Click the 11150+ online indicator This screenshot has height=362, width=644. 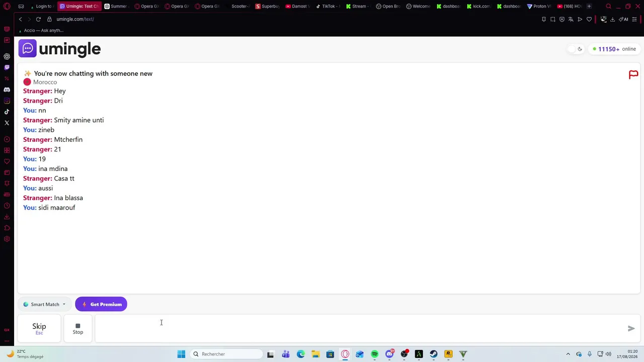coord(614,49)
